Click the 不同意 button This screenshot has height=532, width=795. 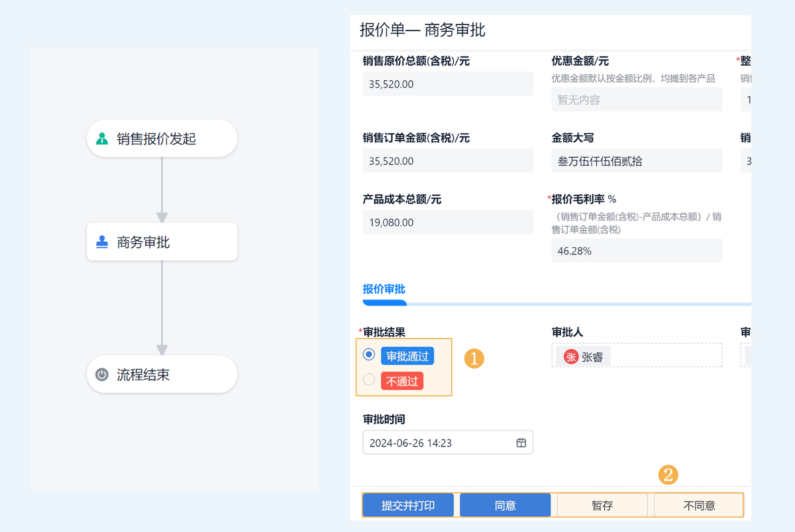(x=699, y=505)
